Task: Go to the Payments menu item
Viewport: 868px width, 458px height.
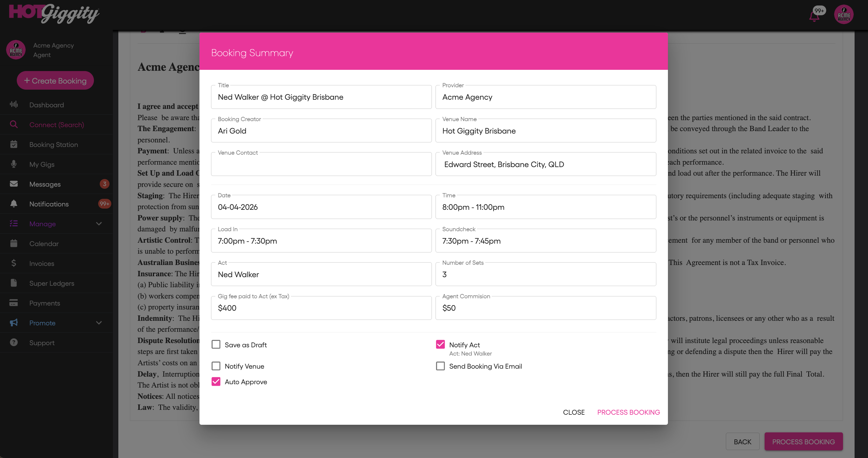Action: (x=45, y=303)
